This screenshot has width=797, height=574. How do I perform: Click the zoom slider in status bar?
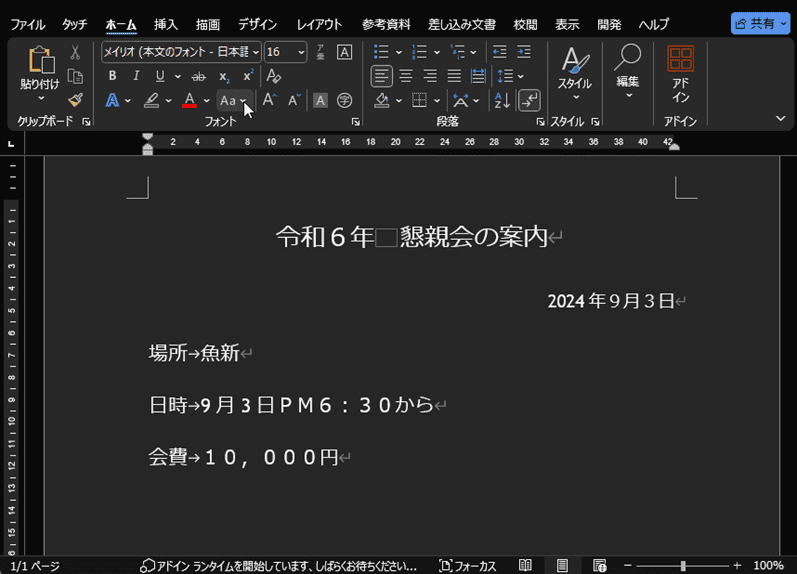pyautogui.click(x=683, y=566)
